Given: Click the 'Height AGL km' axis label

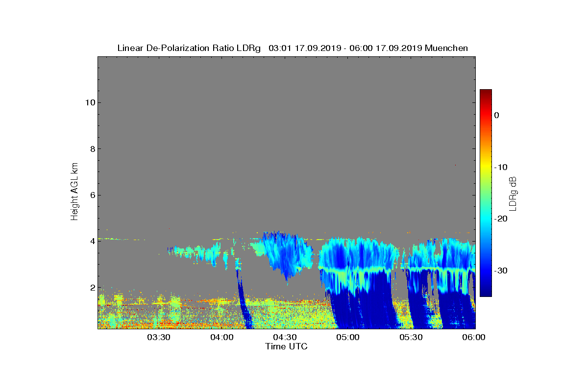Looking at the screenshot, I should coord(74,193).
